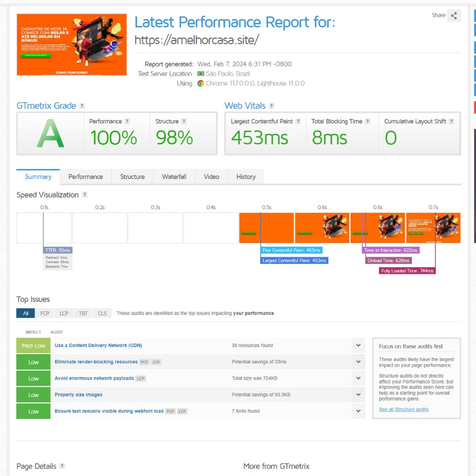Click the São Paulo, Brazil location text

[228, 74]
